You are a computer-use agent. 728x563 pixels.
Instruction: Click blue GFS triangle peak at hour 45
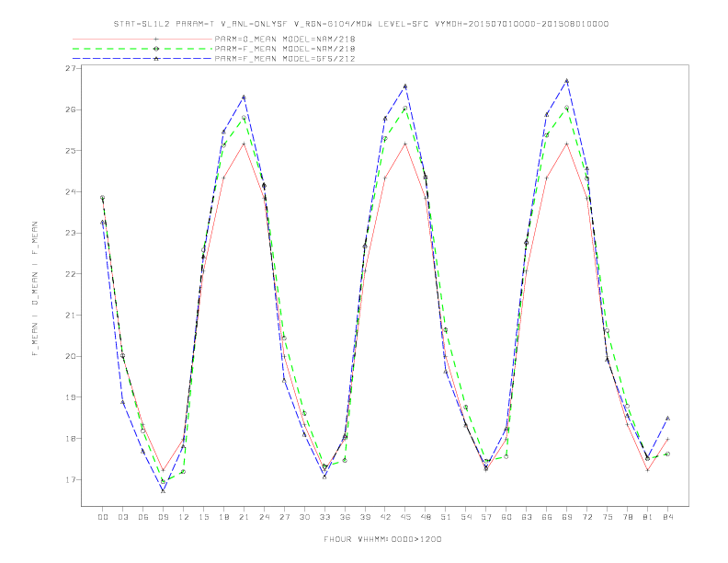pos(405,86)
